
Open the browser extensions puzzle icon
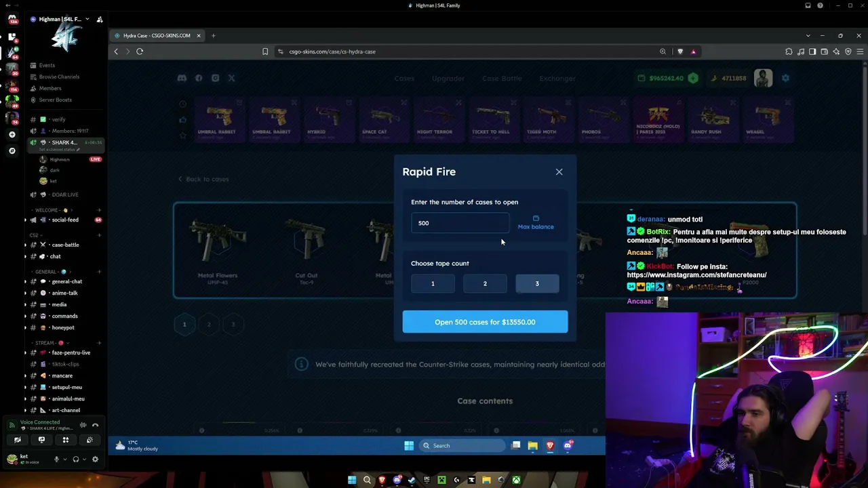[789, 52]
